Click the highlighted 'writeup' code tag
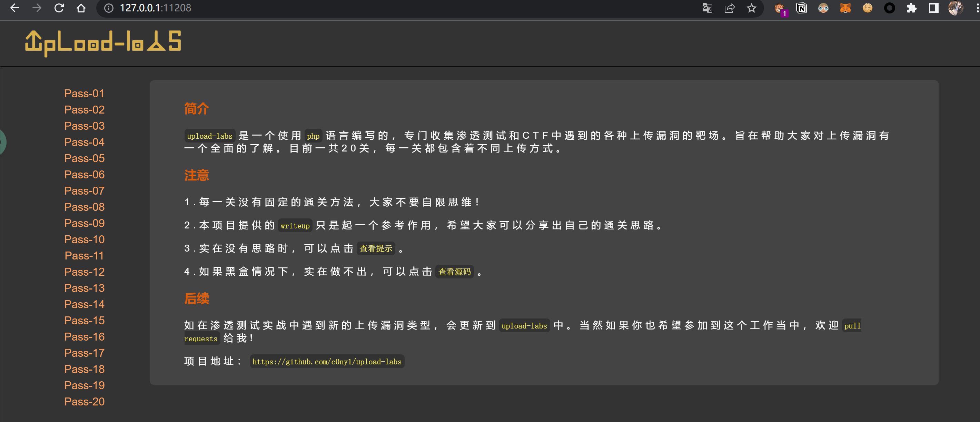 (x=295, y=226)
